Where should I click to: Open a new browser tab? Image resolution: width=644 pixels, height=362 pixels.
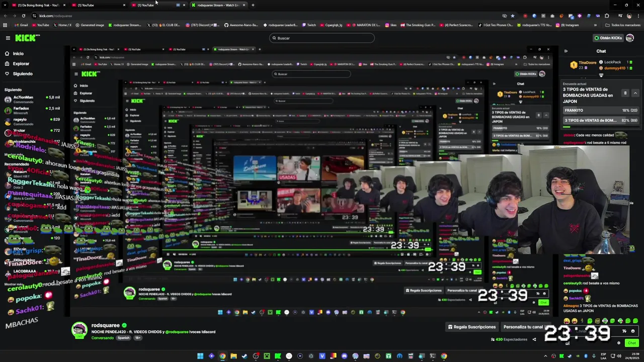click(253, 5)
